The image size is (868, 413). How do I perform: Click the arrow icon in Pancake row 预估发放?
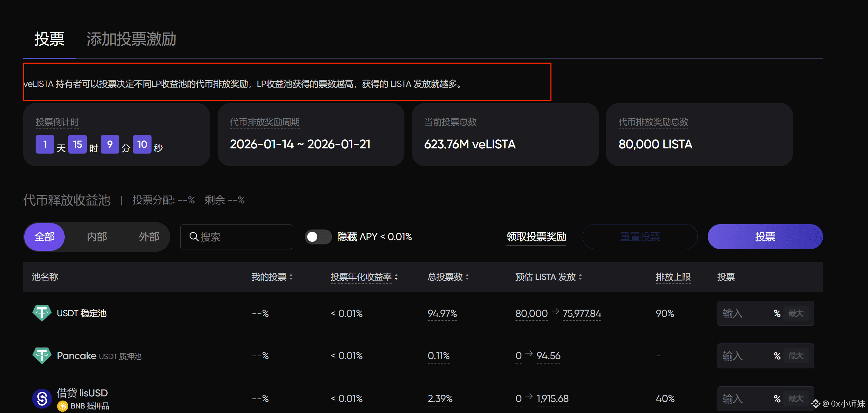click(529, 354)
